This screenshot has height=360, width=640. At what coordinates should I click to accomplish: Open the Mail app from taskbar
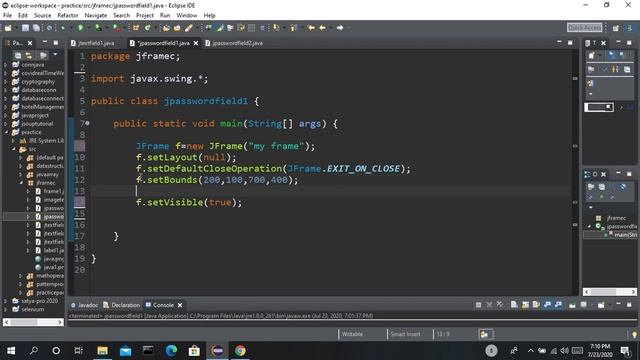[125, 351]
